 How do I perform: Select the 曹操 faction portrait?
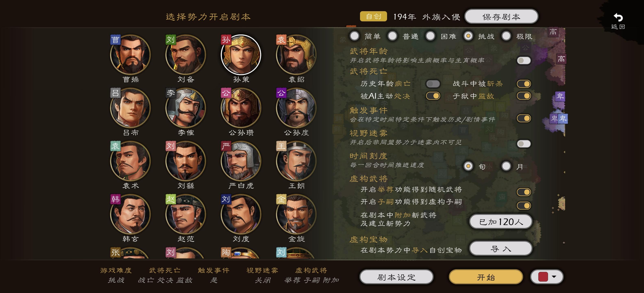coord(130,55)
